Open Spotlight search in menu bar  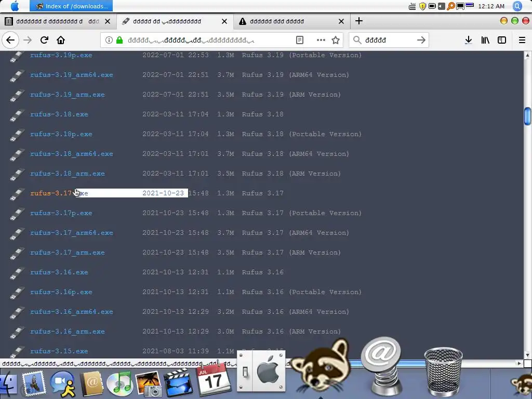coord(517,6)
